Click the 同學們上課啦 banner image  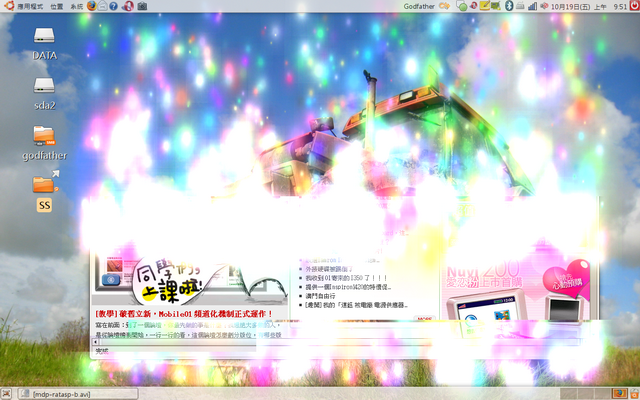190,278
